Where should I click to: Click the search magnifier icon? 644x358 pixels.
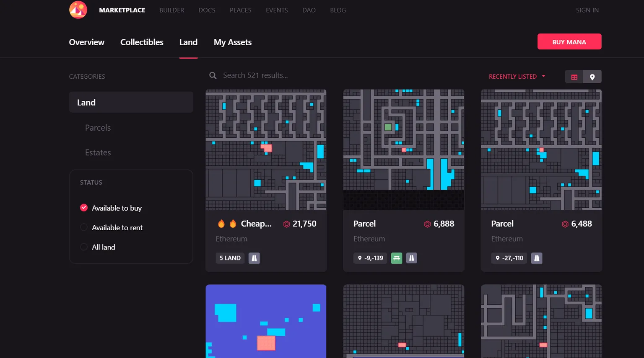pos(213,76)
